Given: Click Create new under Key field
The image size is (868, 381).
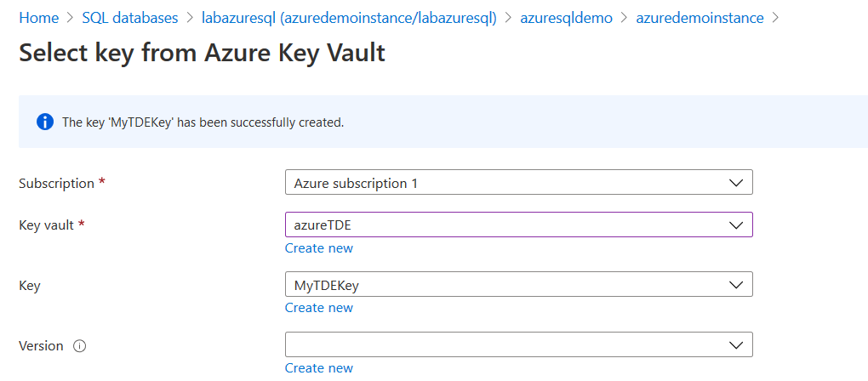Looking at the screenshot, I should 318,308.
